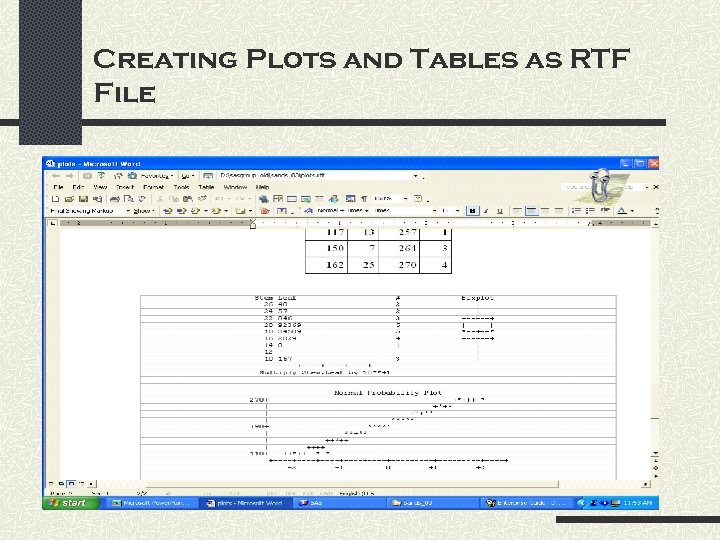The width and height of the screenshot is (720, 540).
Task: Click the document path address field
Action: click(315, 176)
